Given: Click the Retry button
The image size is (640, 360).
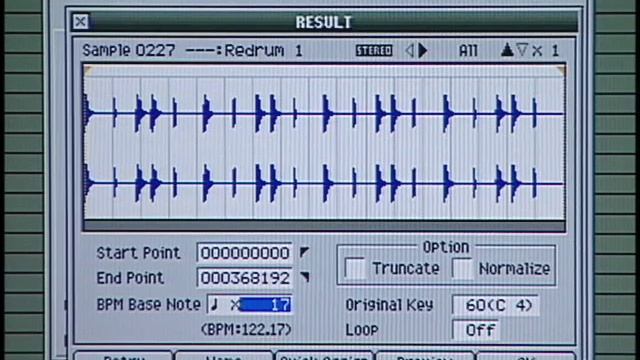Looking at the screenshot, I should (x=124, y=356).
